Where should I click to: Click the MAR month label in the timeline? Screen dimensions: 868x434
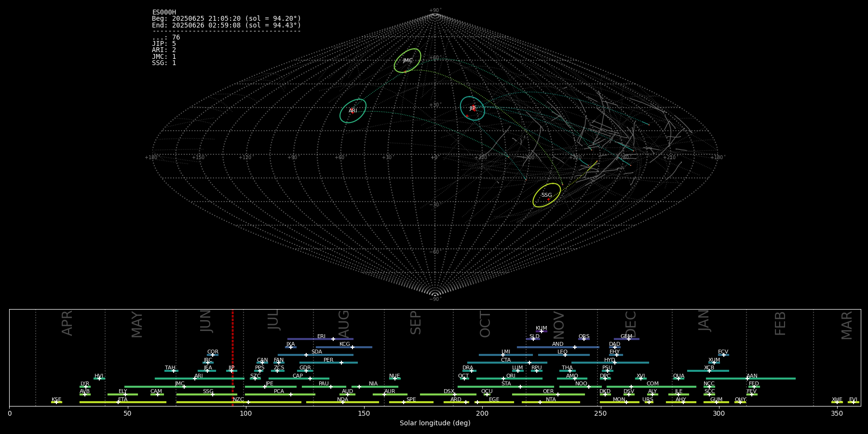[847, 325]
